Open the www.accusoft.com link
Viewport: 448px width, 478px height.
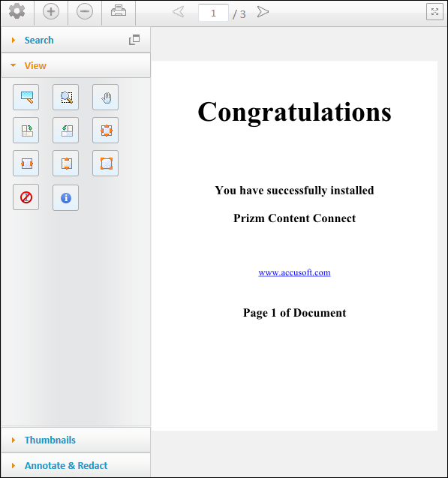(x=294, y=272)
